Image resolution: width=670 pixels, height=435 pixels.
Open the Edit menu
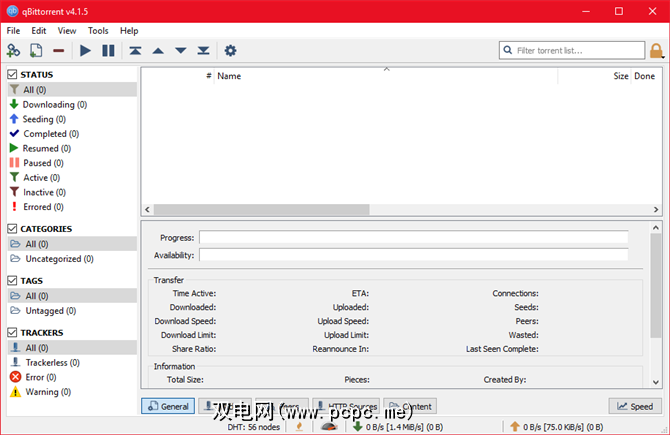[x=38, y=31]
